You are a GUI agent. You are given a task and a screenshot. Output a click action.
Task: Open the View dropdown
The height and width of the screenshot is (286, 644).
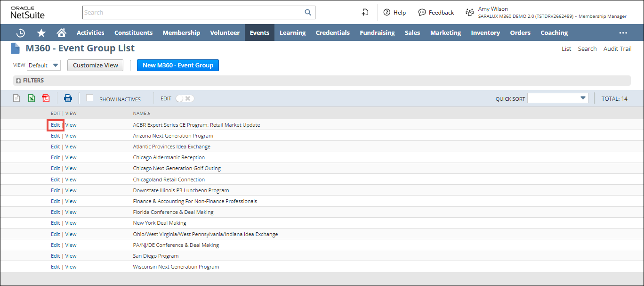[44, 65]
